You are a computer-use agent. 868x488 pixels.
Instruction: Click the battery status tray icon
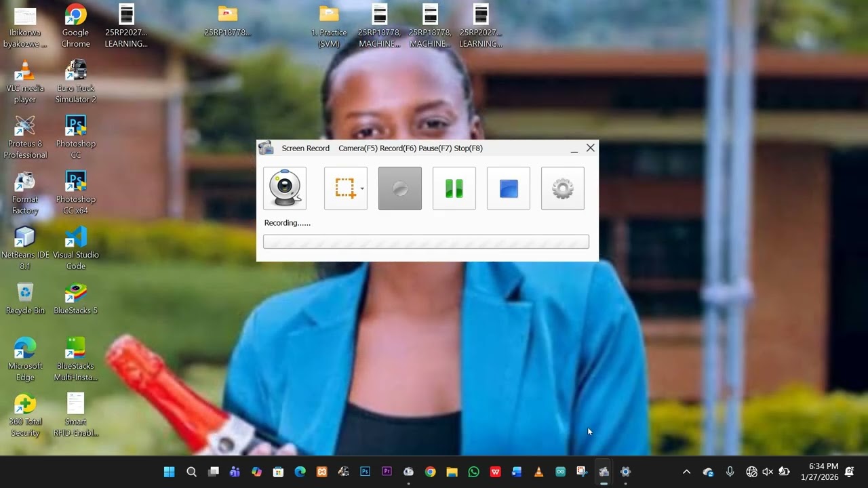(784, 472)
